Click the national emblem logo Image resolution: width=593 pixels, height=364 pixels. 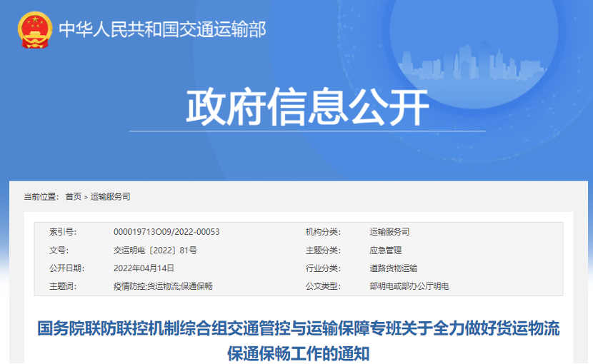click(x=35, y=30)
